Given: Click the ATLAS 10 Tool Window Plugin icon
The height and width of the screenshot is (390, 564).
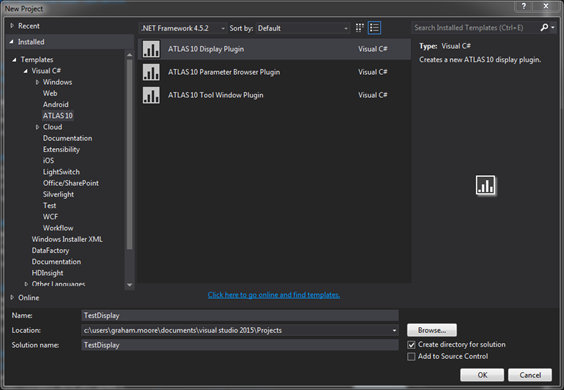Looking at the screenshot, I should pyautogui.click(x=151, y=95).
